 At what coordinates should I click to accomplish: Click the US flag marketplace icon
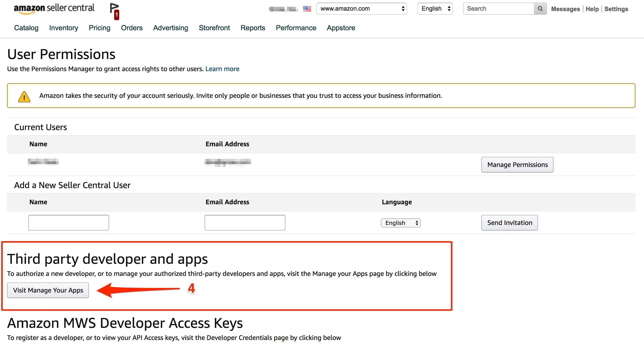[307, 9]
